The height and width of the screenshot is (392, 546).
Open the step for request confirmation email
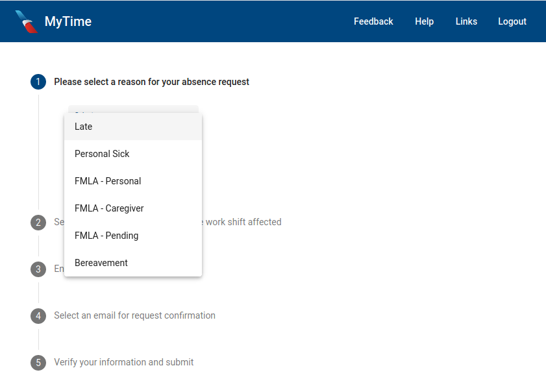coord(134,315)
